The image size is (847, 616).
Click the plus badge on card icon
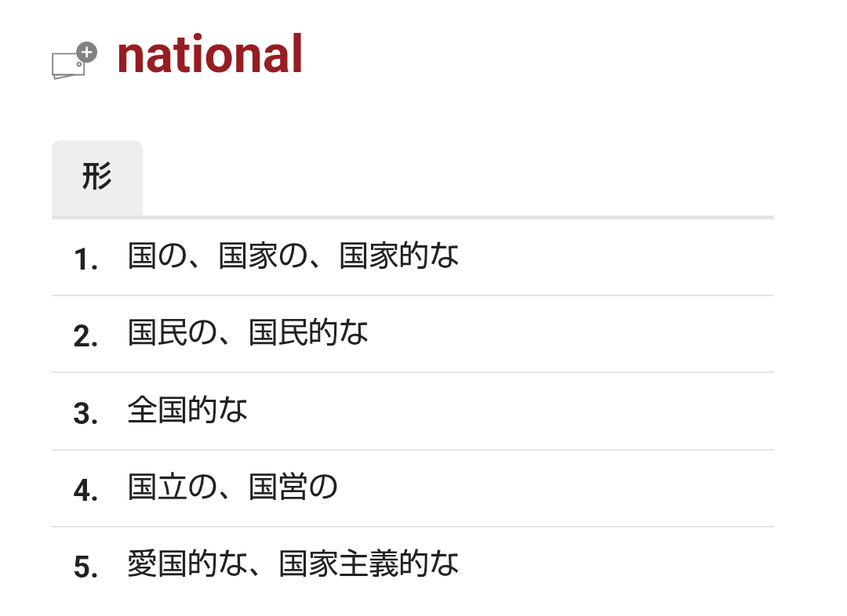[86, 53]
